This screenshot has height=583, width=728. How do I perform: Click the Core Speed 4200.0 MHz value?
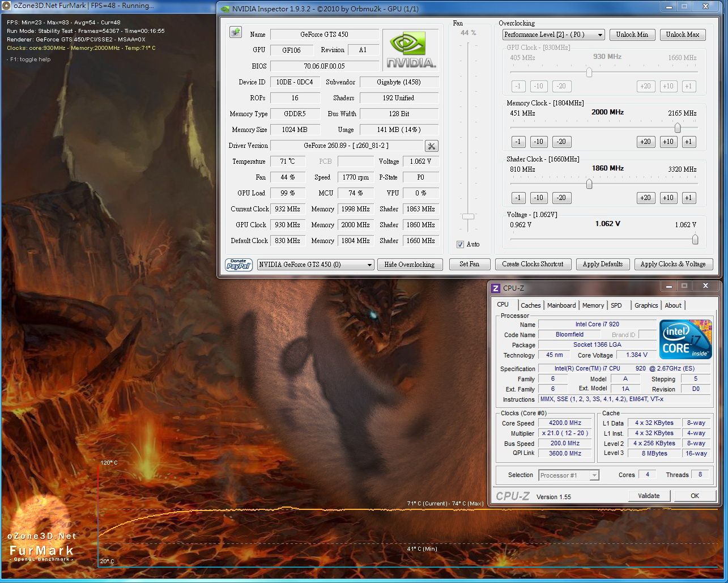point(565,423)
